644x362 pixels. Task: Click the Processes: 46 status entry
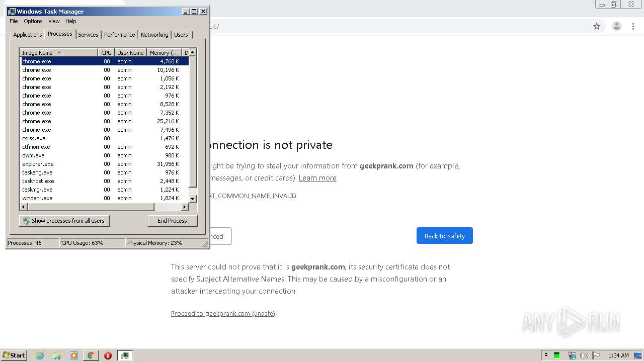click(x=33, y=243)
